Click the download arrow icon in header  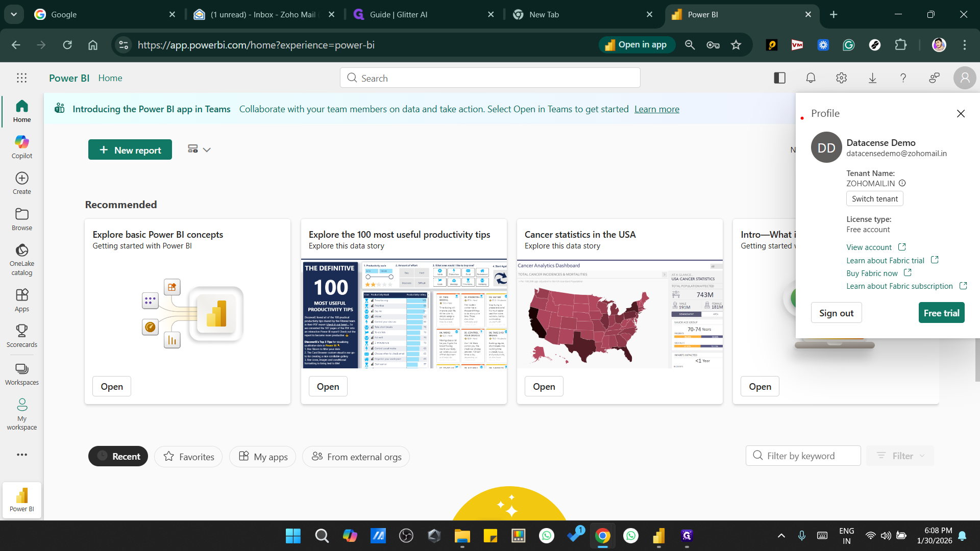click(872, 78)
